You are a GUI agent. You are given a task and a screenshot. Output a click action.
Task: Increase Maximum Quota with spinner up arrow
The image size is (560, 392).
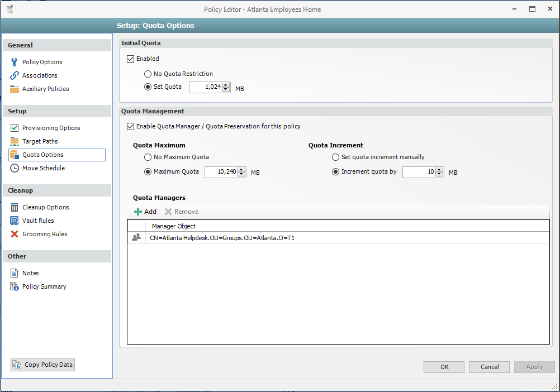[241, 170]
